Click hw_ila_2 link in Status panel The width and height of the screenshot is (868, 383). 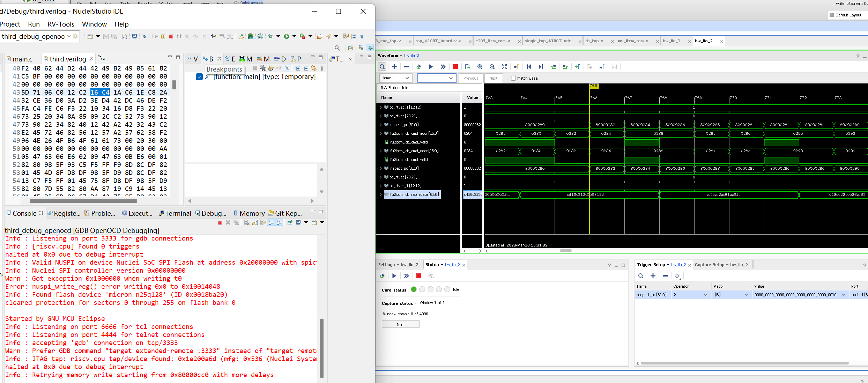pyautogui.click(x=452, y=265)
